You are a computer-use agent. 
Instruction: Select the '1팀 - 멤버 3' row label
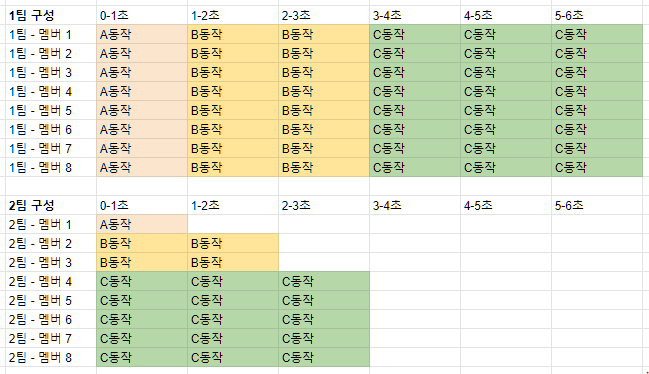(x=51, y=72)
